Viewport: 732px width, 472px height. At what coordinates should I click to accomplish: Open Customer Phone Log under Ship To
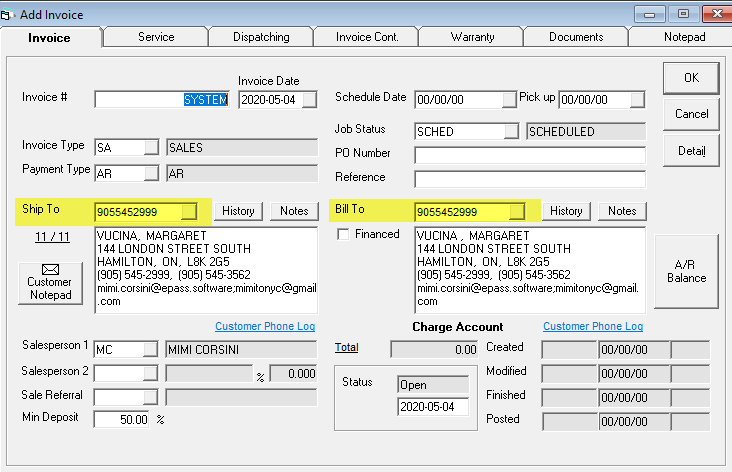265,326
